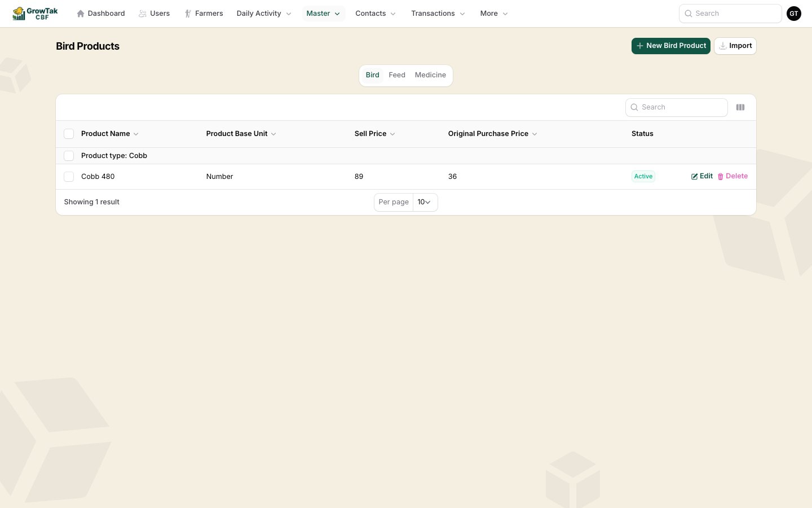Click the sell price value 89
Viewport: 812px width, 508px height.
pyautogui.click(x=359, y=177)
